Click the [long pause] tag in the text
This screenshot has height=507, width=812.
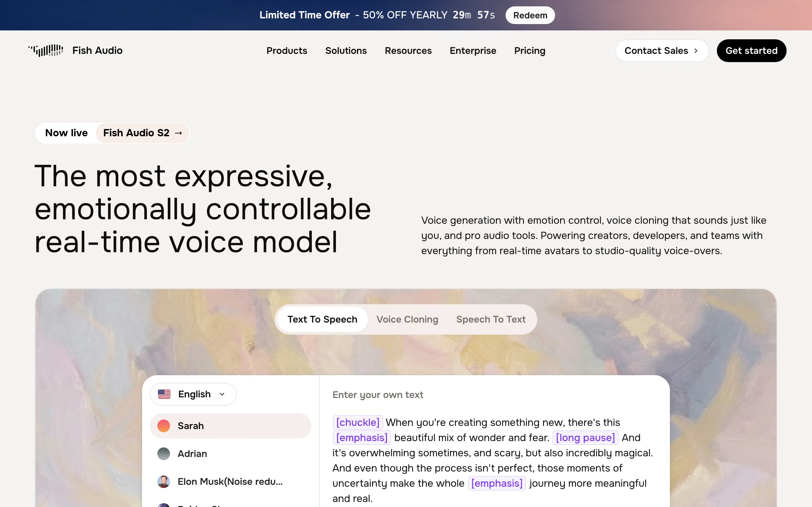coord(585,438)
